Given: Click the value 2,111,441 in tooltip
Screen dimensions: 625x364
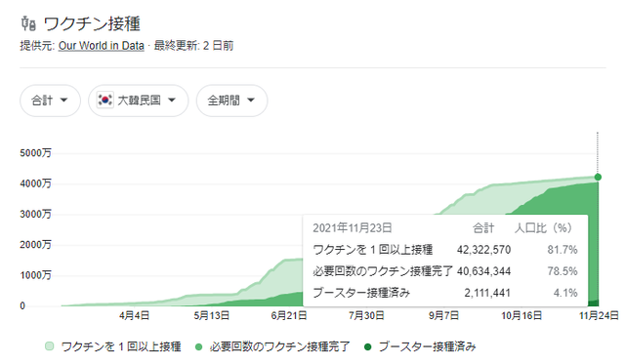Looking at the screenshot, I should [487, 293].
